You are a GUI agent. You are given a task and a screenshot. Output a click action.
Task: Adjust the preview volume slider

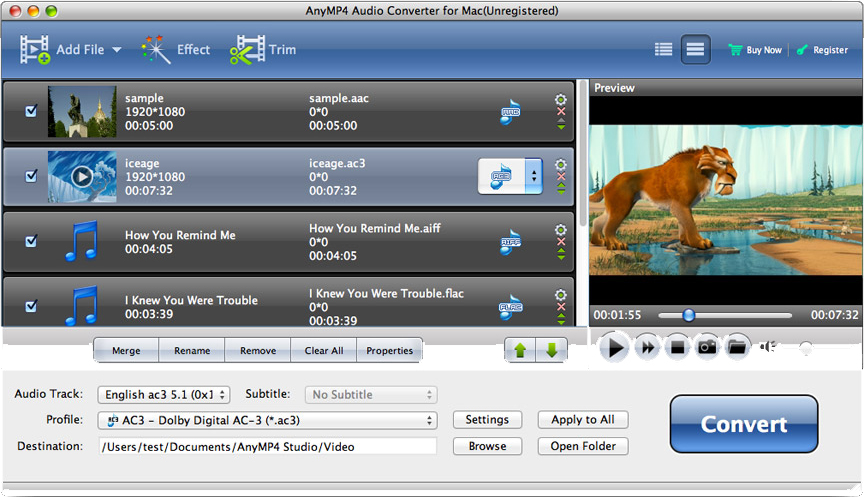coord(806,347)
